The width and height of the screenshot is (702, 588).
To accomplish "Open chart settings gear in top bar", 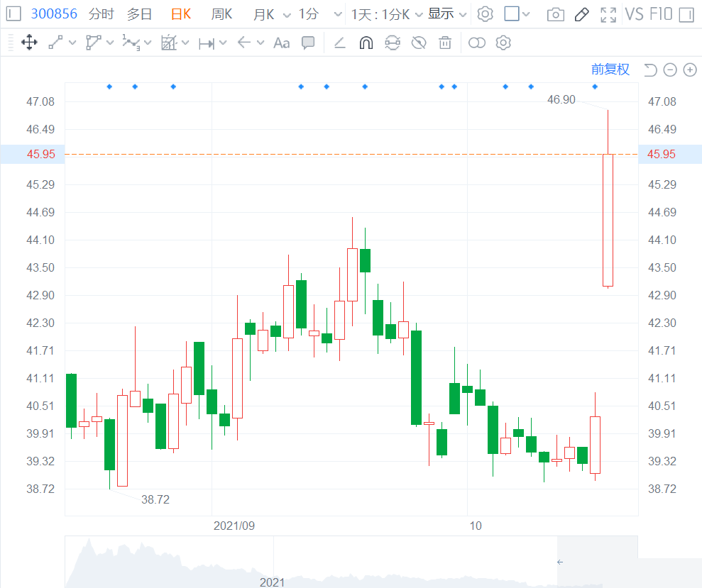I will pos(485,14).
